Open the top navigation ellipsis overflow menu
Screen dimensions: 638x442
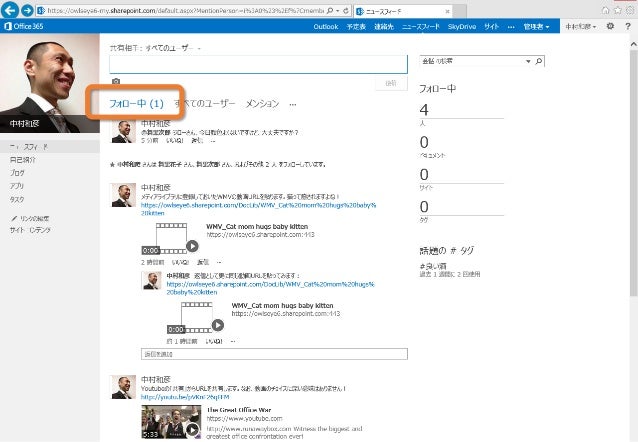511,27
